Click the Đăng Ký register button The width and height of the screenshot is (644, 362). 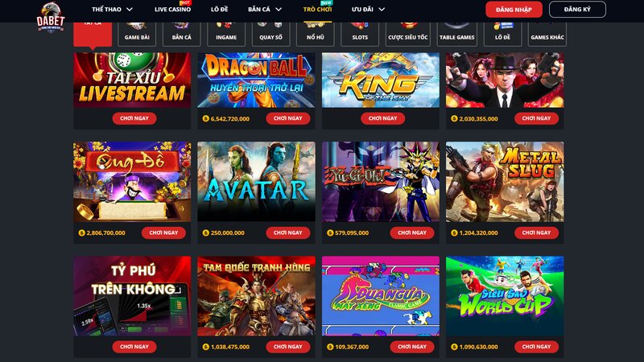click(x=577, y=10)
